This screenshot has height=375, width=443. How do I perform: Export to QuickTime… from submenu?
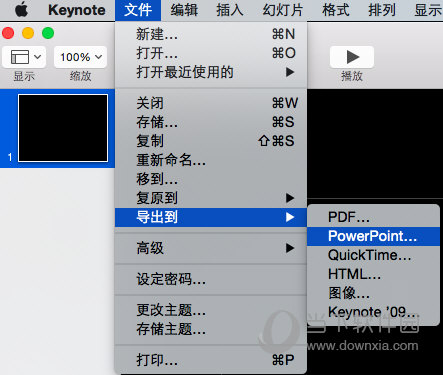point(373,255)
